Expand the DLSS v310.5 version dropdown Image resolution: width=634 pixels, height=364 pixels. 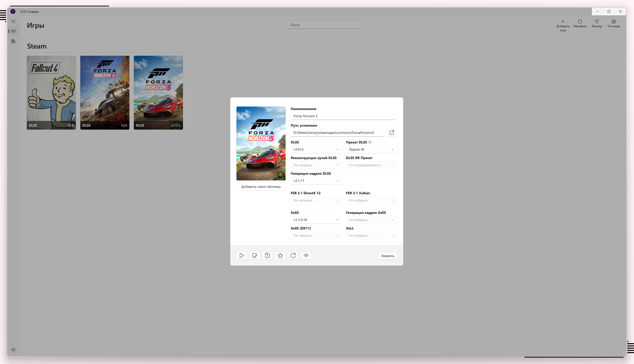pos(316,149)
